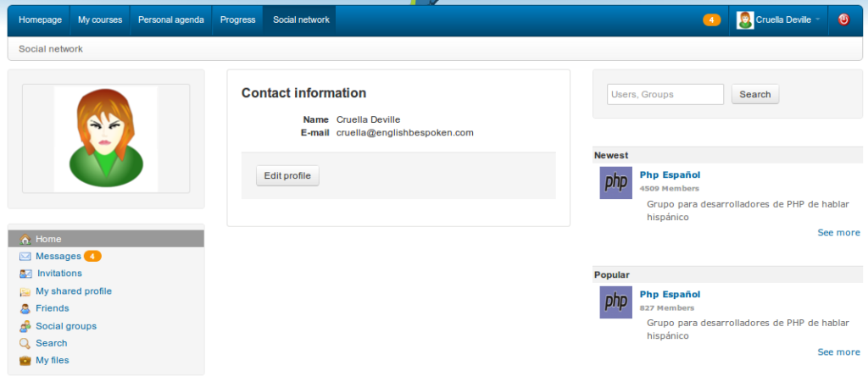The width and height of the screenshot is (868, 382).
Task: Click the My shared profile icon
Action: [25, 291]
